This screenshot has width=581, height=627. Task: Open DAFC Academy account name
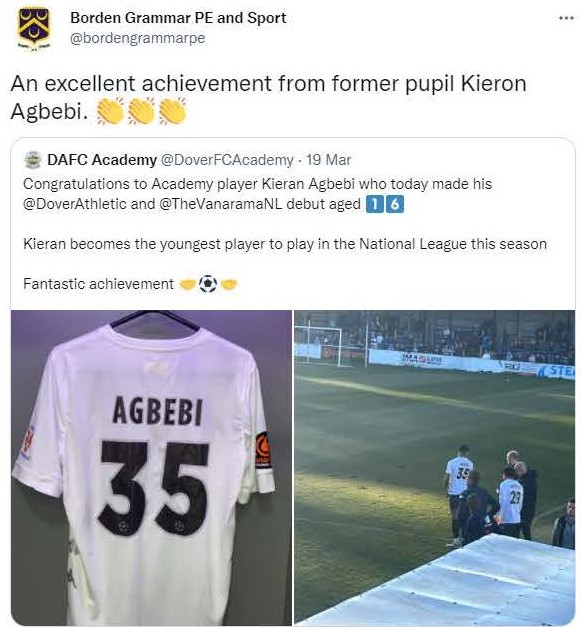tap(102, 160)
